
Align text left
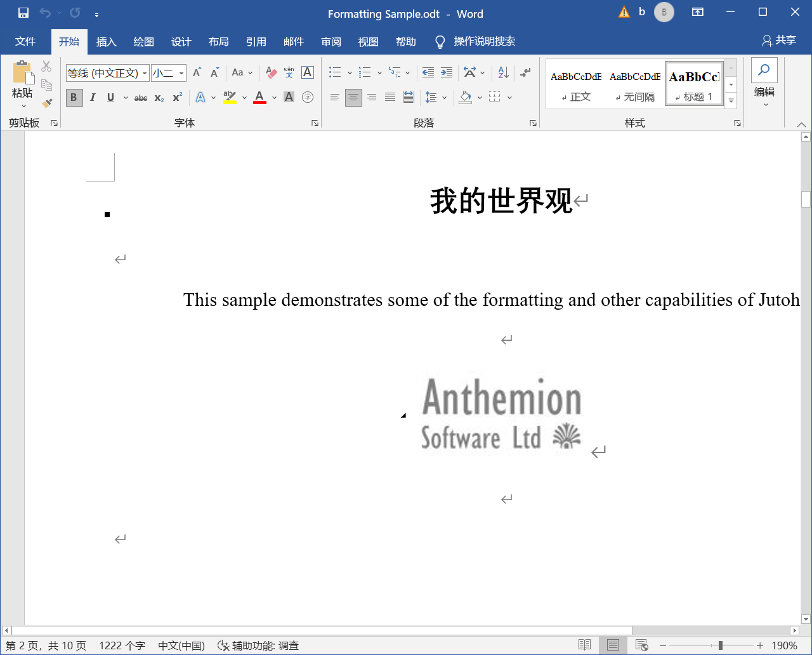pos(335,97)
